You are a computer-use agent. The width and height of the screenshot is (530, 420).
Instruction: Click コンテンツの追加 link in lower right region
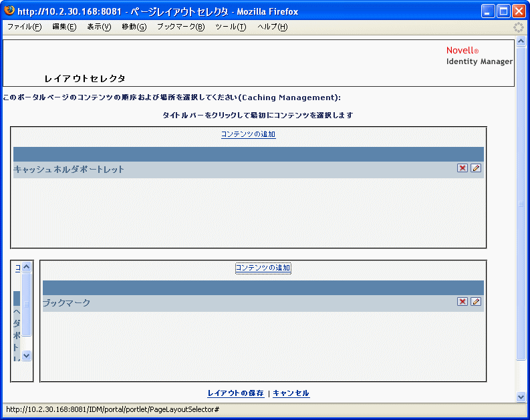click(263, 268)
